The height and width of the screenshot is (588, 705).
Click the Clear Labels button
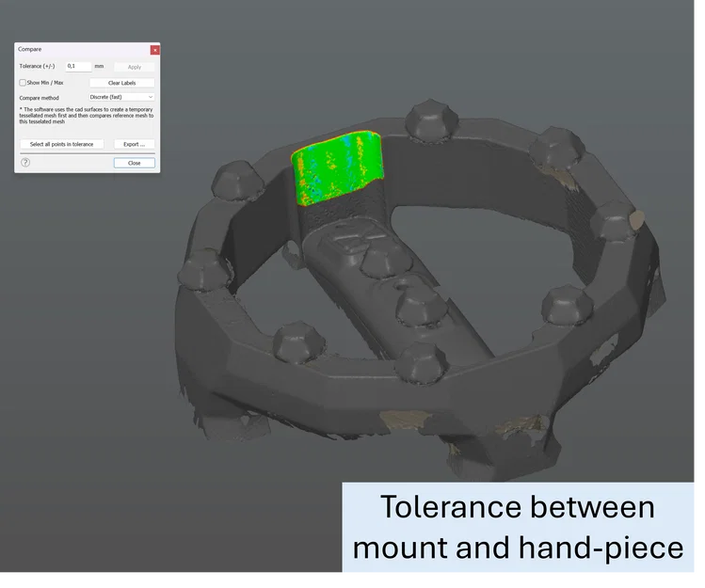point(121,83)
